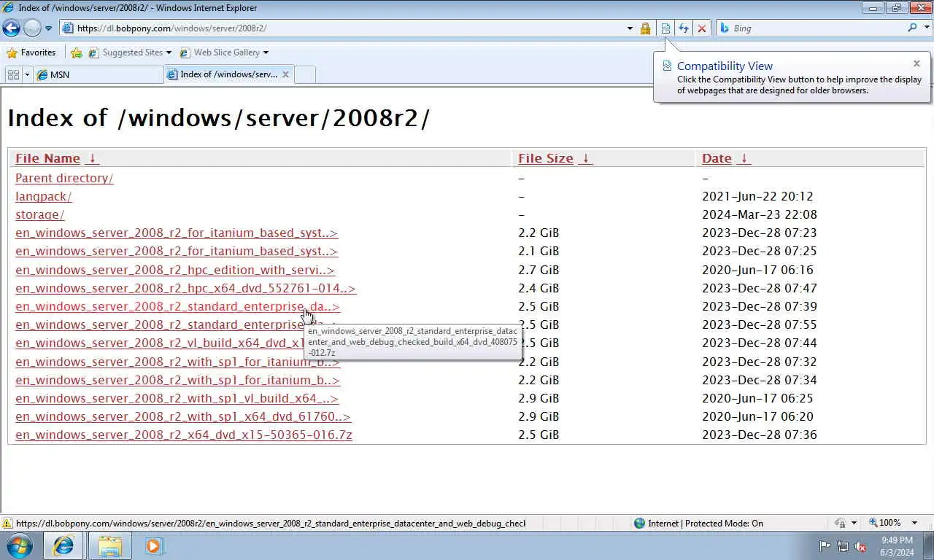Click the status bar security warning icon

(7, 523)
